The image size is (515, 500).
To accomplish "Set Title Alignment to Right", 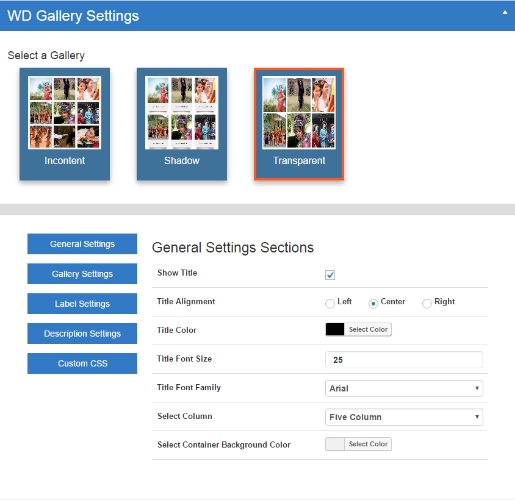I will tap(427, 304).
